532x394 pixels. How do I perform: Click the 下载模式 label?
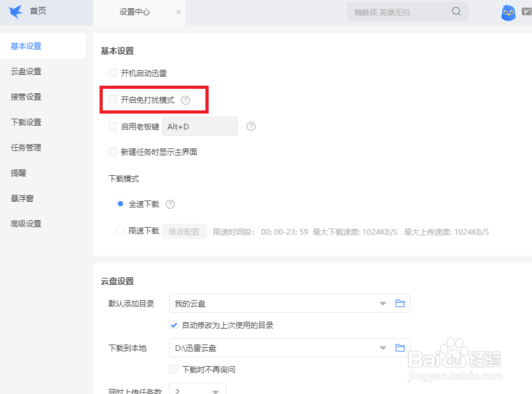(124, 179)
